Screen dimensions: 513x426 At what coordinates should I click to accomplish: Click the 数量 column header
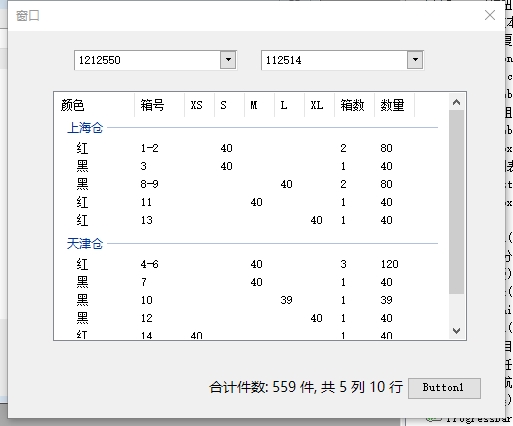coord(394,105)
